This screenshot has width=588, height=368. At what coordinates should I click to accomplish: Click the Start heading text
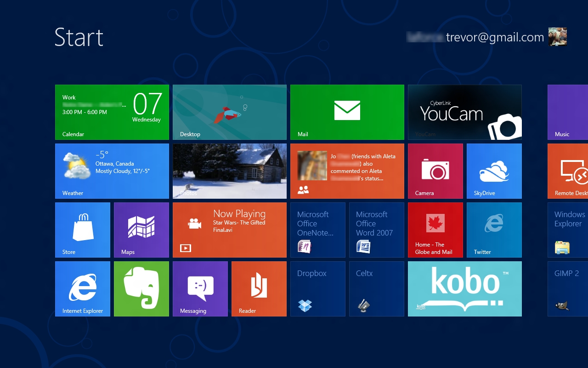[79, 37]
